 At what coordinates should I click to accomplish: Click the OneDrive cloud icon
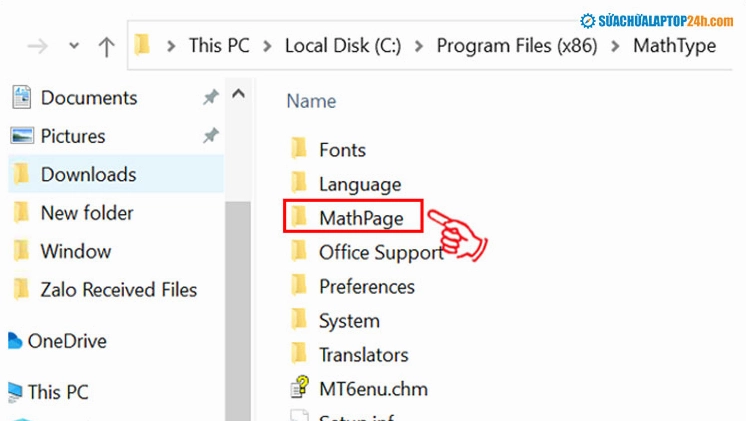click(x=15, y=341)
